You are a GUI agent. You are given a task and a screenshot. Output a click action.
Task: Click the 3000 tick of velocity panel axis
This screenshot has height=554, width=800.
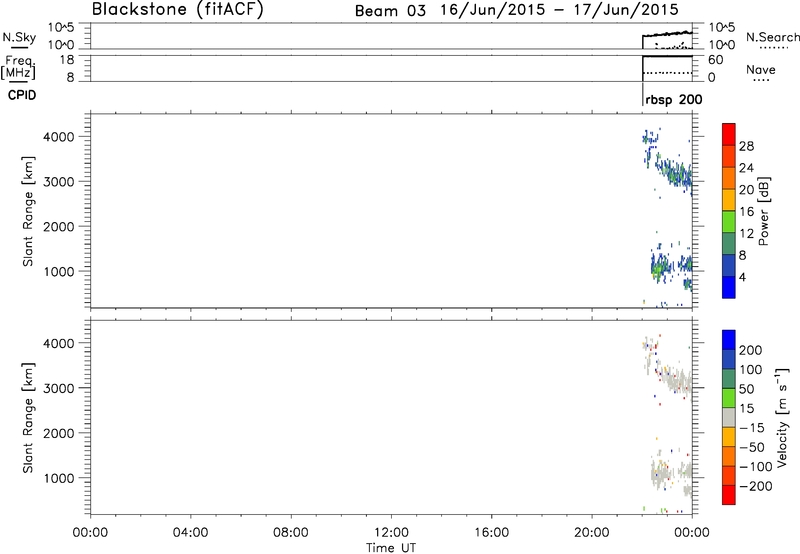point(59,388)
